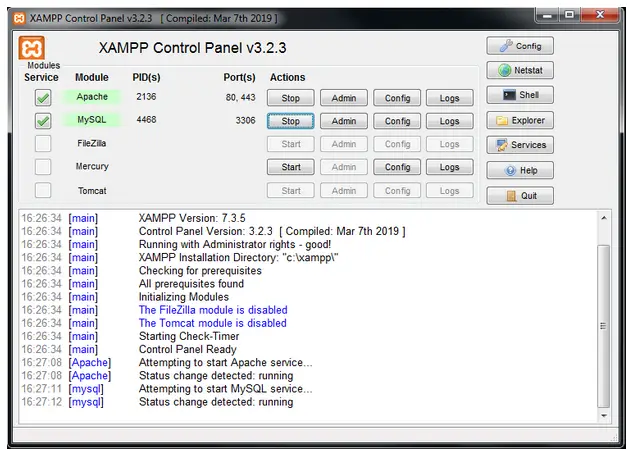Click Apache PID 2136
627x450 pixels.
(146, 97)
